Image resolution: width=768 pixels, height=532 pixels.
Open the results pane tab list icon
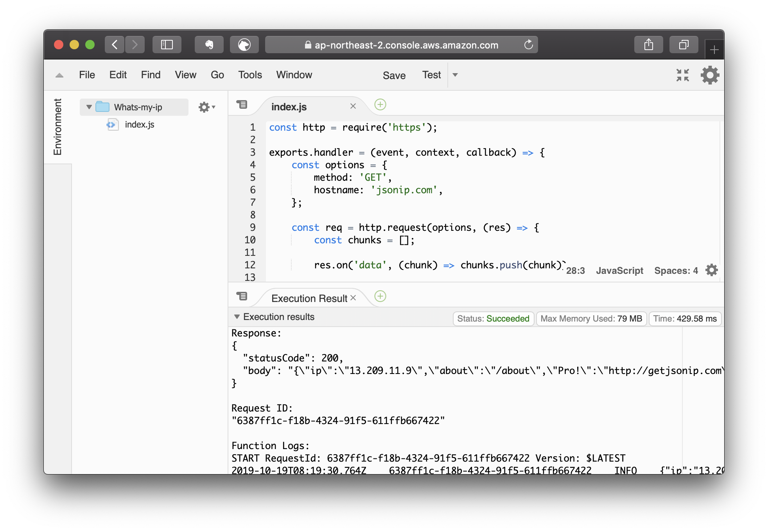pos(242,296)
